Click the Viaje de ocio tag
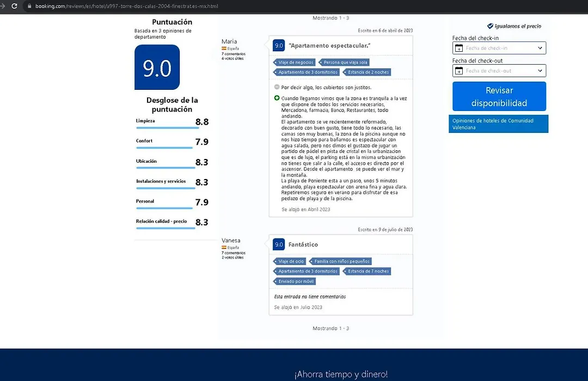The width and height of the screenshot is (588, 381). pyautogui.click(x=290, y=261)
